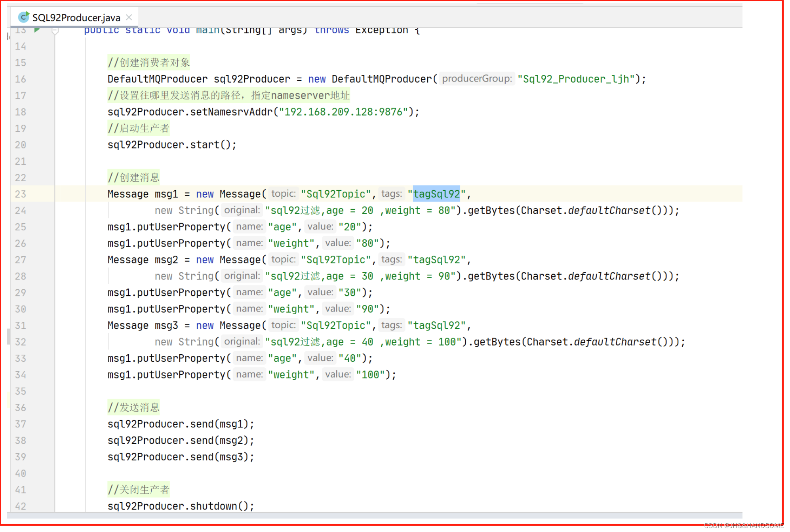Click the tags hint on line 31
Image resolution: width=790 pixels, height=532 pixels.
click(x=391, y=325)
